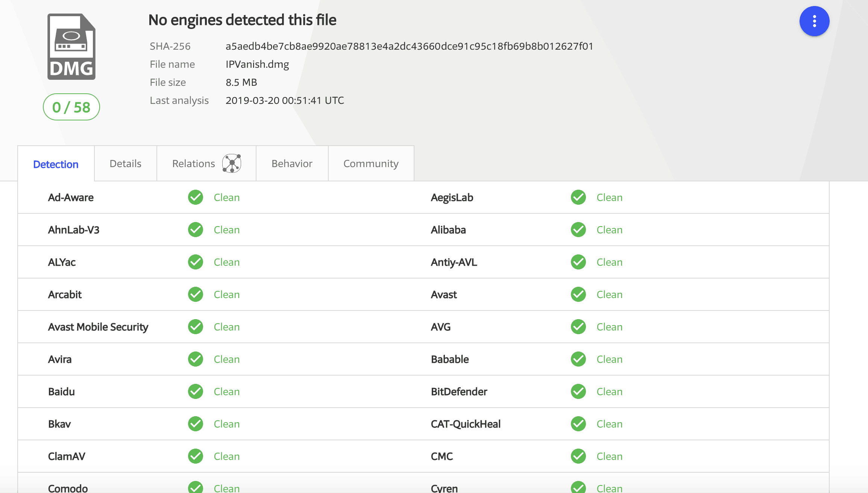
Task: Click the ALYac engine name
Action: [62, 262]
